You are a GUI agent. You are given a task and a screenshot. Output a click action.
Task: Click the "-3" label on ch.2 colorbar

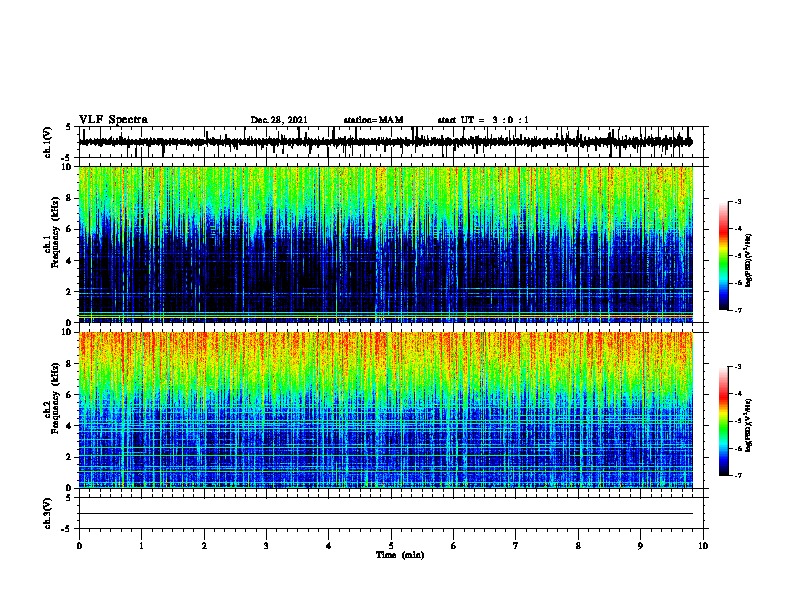click(738, 367)
